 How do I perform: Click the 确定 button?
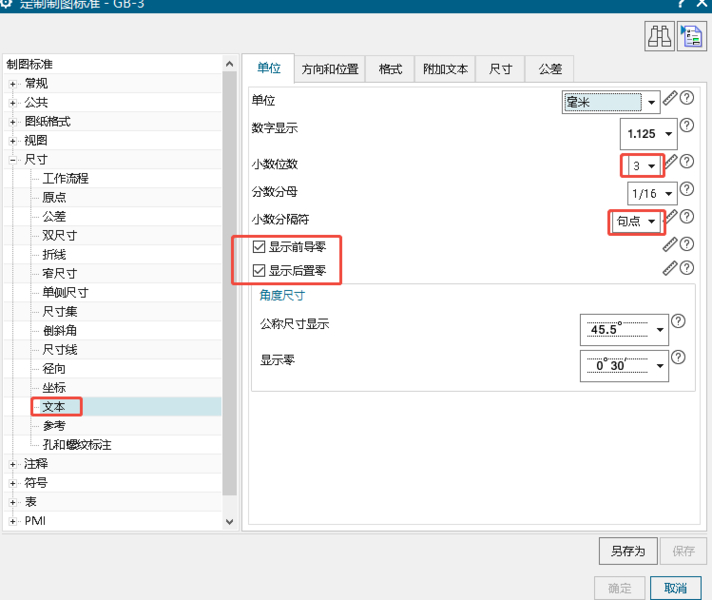(x=619, y=588)
